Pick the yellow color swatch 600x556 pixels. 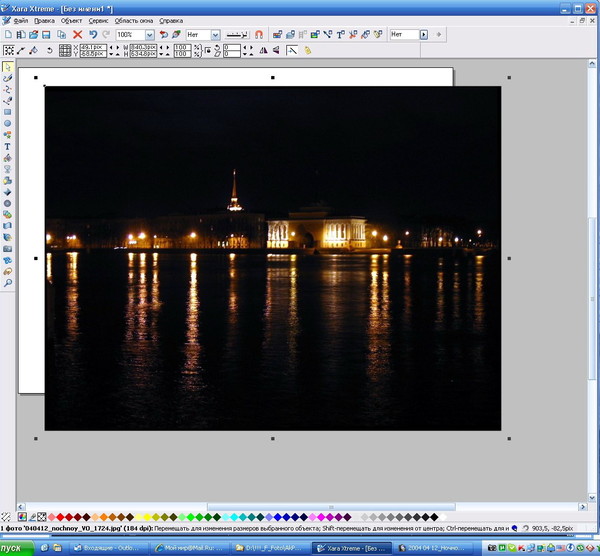(147, 517)
